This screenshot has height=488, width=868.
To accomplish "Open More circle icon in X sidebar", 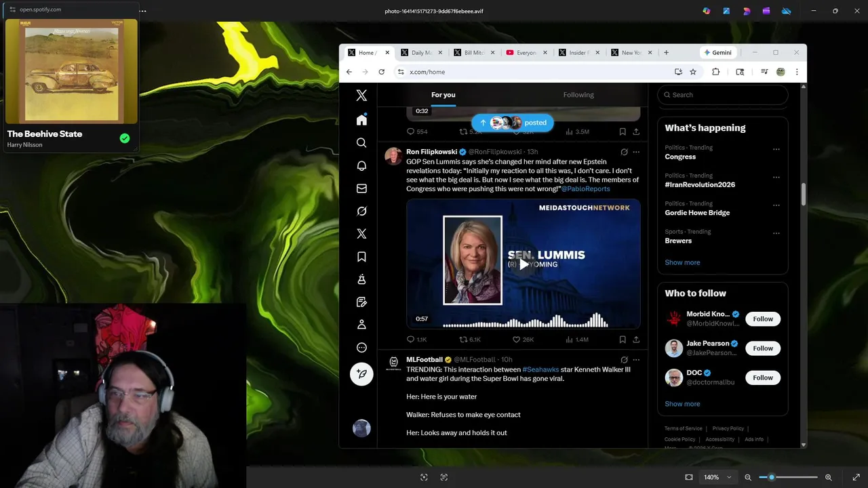I will coord(361,348).
